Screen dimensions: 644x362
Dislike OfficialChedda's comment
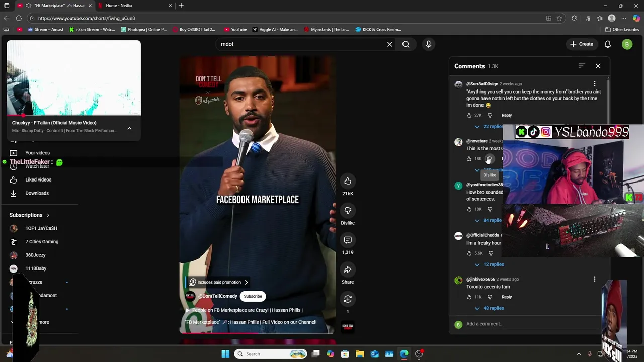click(491, 253)
